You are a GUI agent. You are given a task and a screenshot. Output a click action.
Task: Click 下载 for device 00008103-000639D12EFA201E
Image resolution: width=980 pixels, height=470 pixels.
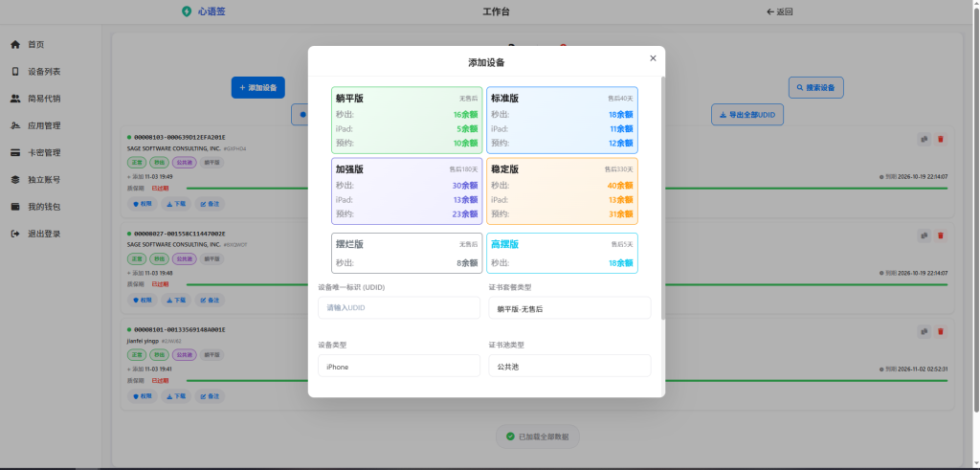click(176, 204)
